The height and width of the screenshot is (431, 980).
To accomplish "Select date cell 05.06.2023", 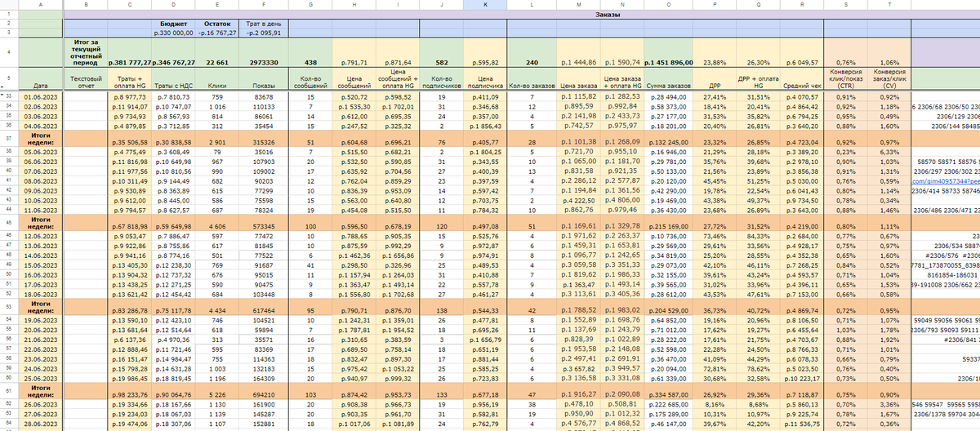I will (39, 153).
